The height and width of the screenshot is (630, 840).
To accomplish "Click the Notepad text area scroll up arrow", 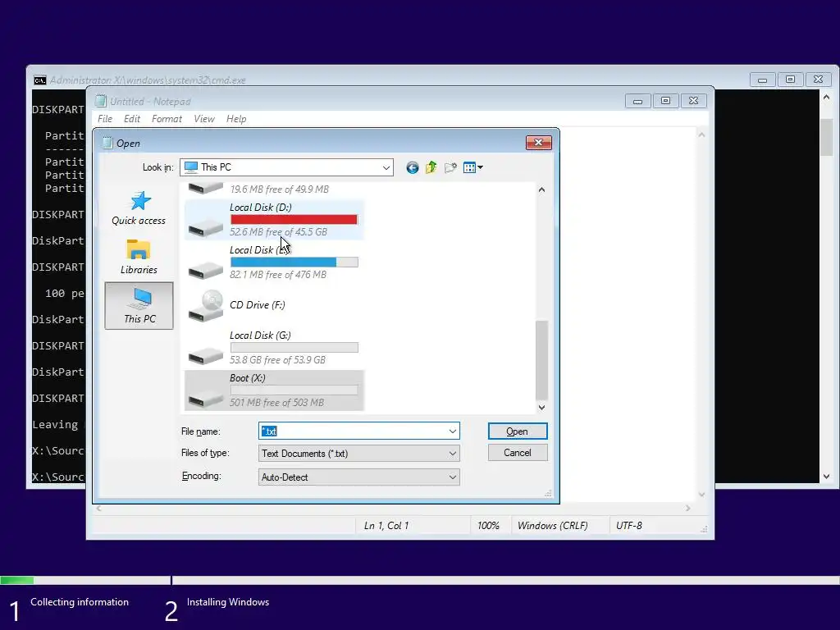I will click(701, 135).
